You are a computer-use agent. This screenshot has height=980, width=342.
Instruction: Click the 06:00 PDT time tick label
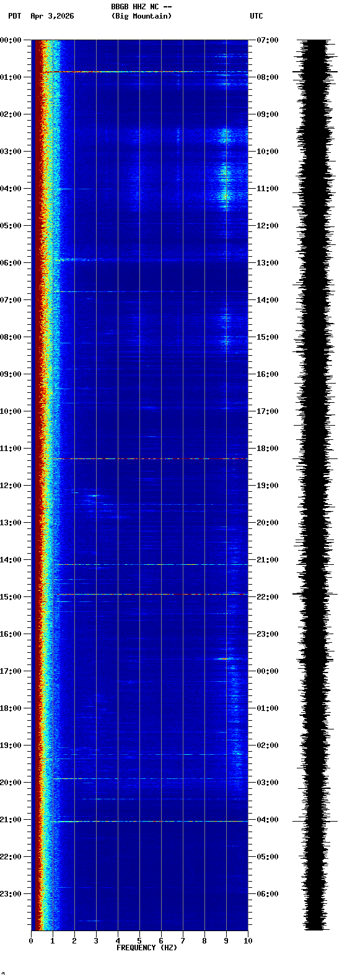(x=11, y=263)
